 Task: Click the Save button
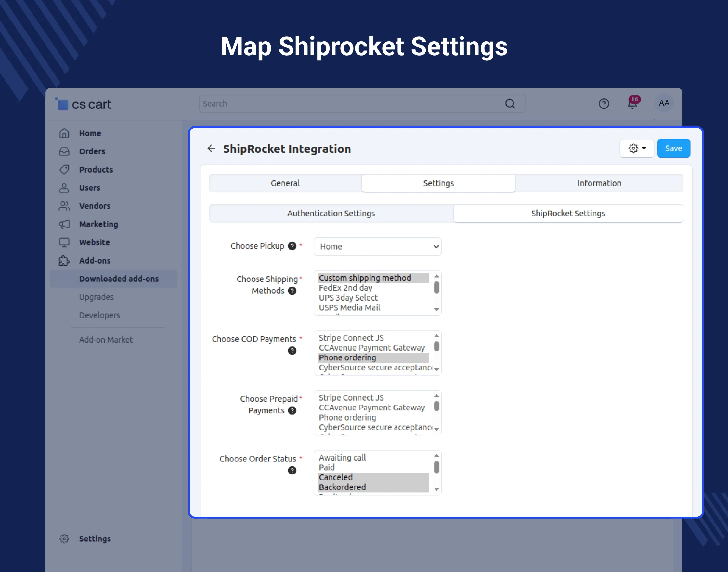[673, 148]
